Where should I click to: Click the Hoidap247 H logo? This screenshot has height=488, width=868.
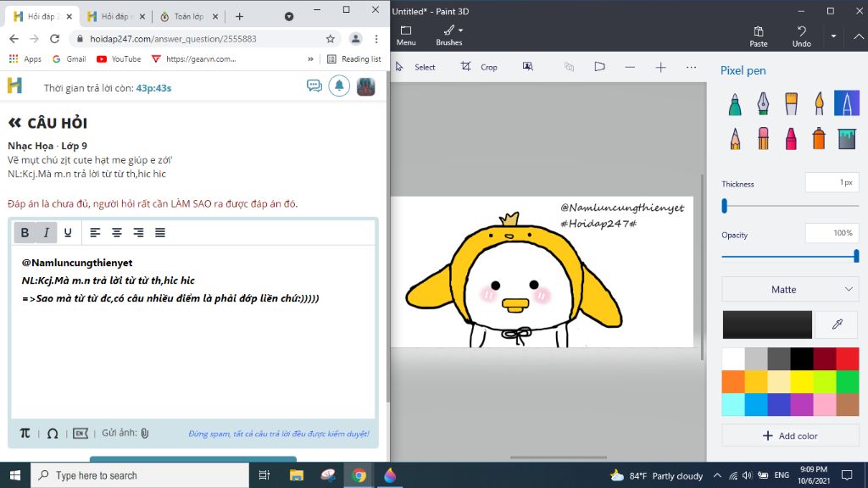coord(15,86)
